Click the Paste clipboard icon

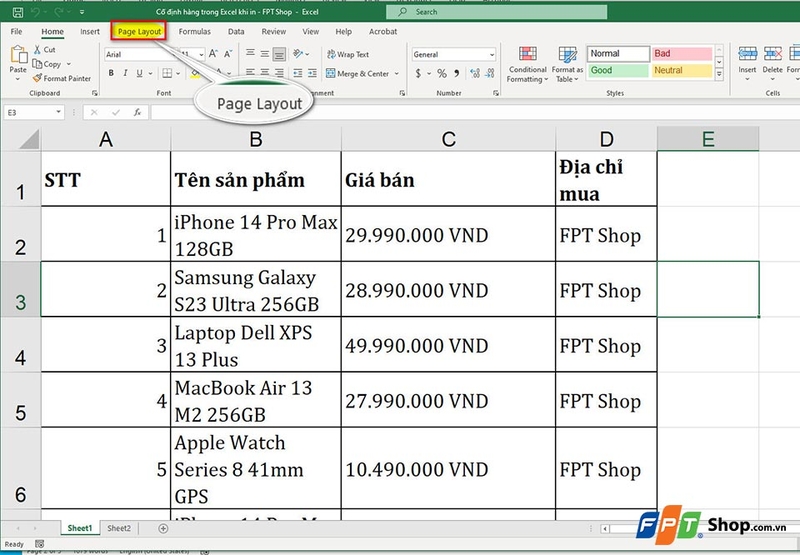coord(18,54)
